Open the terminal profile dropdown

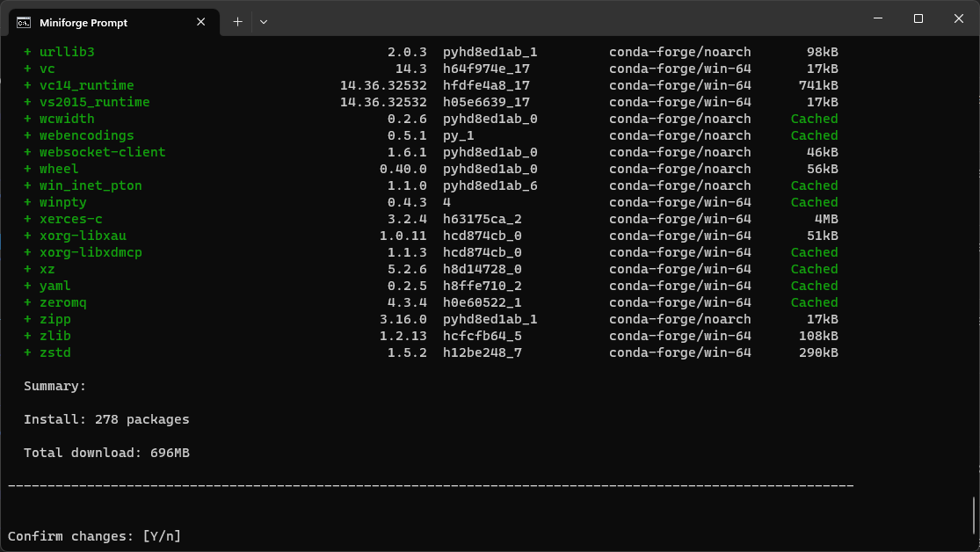point(263,21)
